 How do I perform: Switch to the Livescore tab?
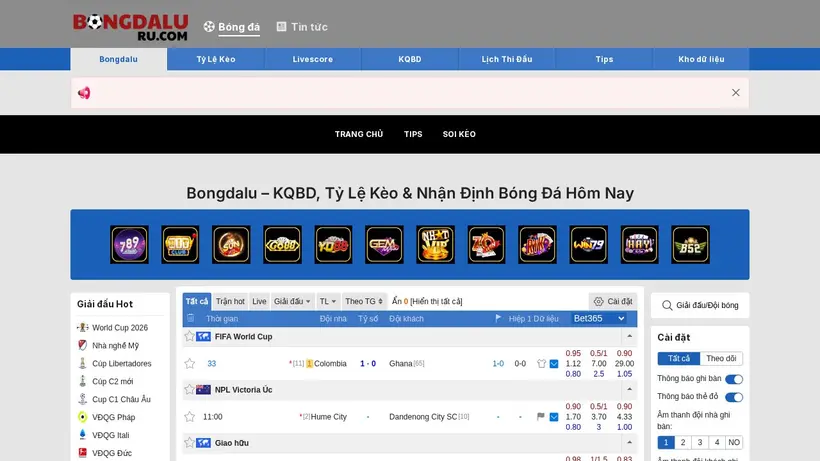coord(313,59)
